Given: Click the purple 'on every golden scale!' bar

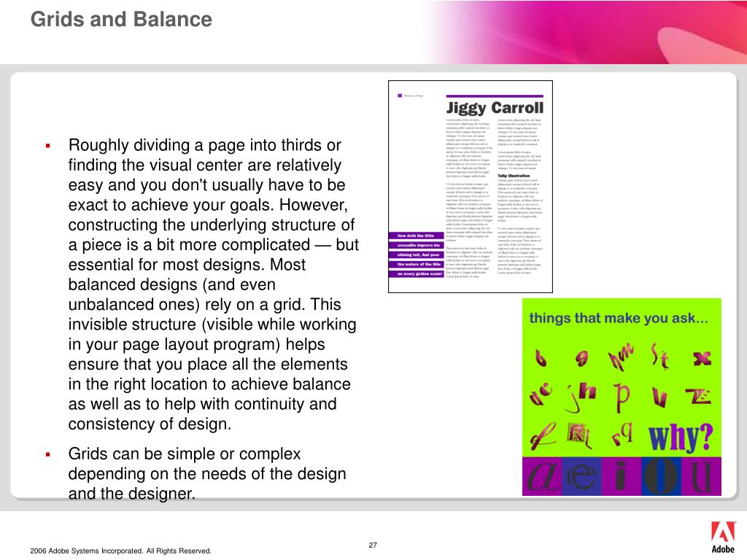Looking at the screenshot, I should [416, 274].
